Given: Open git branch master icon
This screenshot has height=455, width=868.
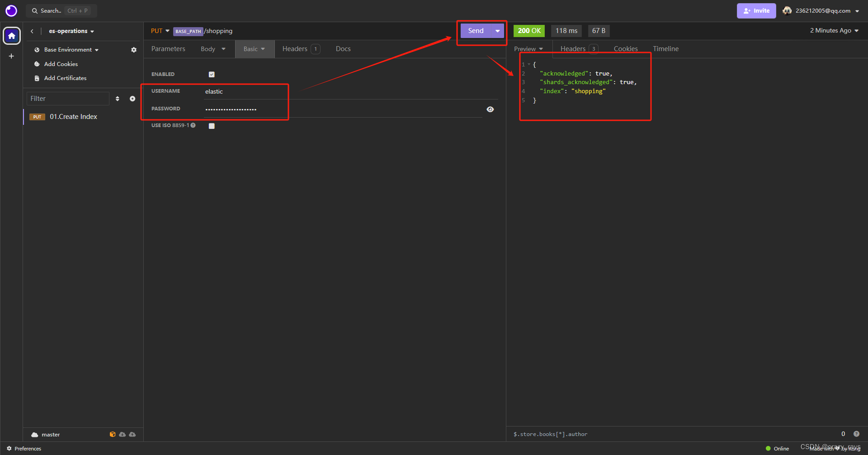Looking at the screenshot, I should [35, 435].
